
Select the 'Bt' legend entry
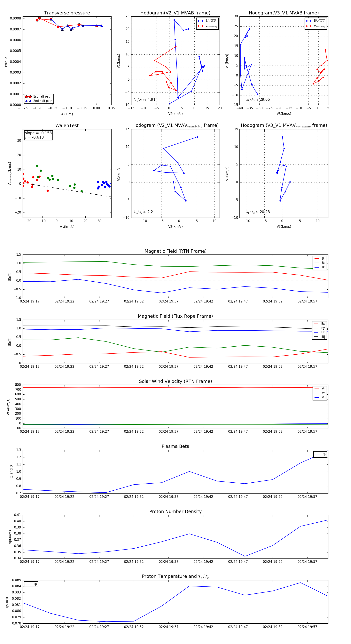click(320, 263)
